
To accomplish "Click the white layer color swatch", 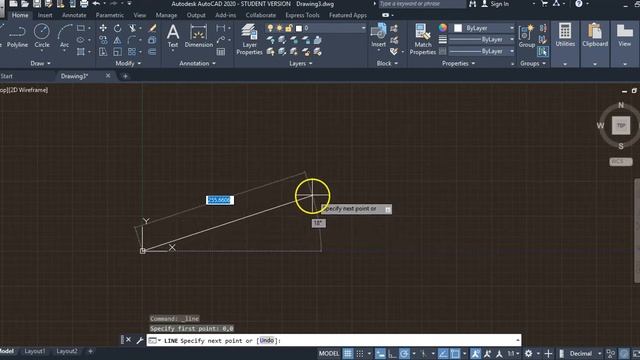I will (299, 28).
